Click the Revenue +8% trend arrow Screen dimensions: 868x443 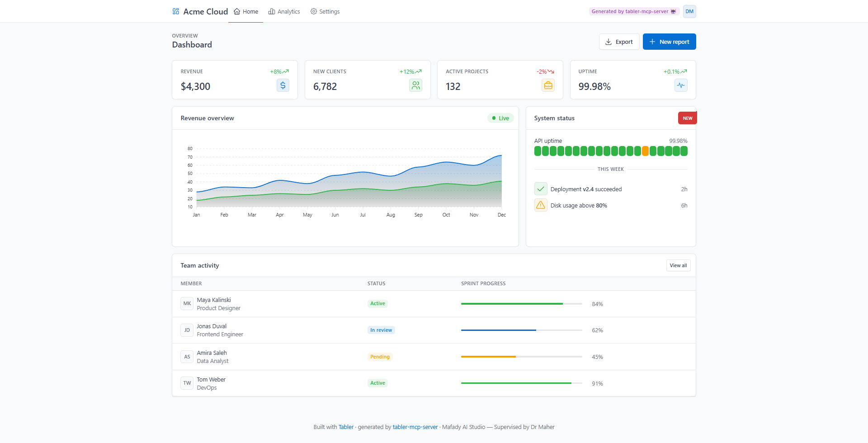pos(286,71)
